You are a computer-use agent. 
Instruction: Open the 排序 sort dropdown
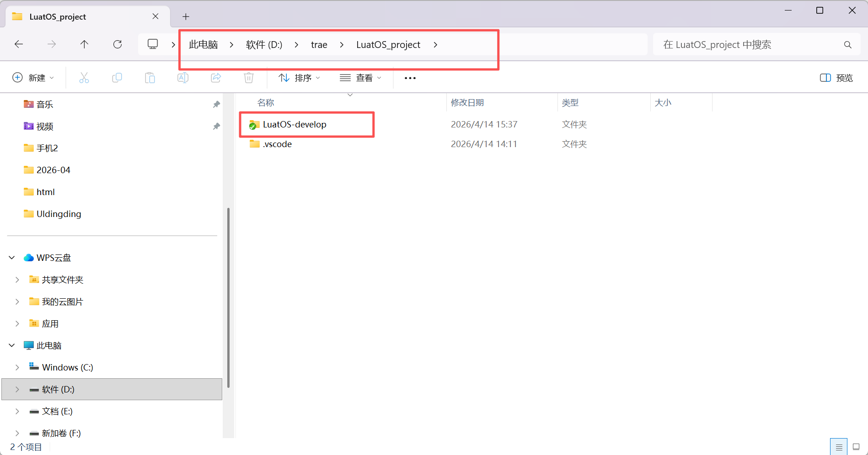(x=300, y=78)
